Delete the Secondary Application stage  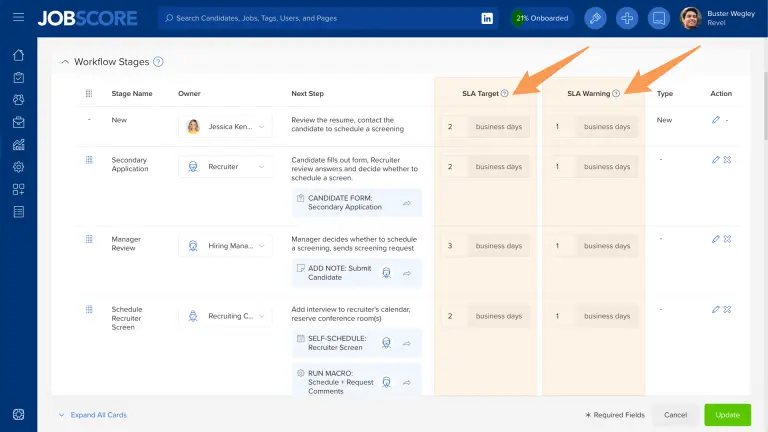point(727,160)
